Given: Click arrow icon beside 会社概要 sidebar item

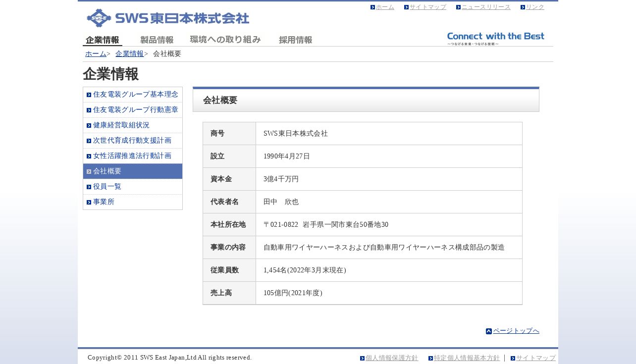Looking at the screenshot, I should [x=89, y=171].
